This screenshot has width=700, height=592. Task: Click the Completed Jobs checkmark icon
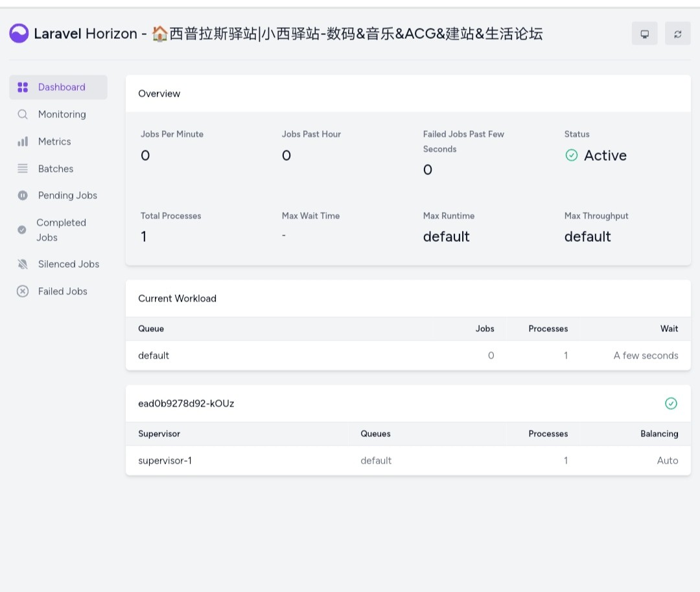click(22, 230)
